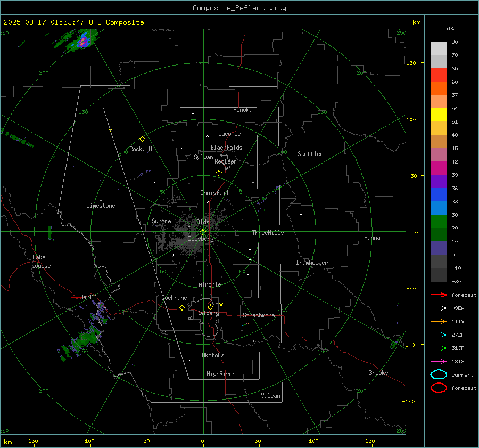Click the HighRiver town label
This screenshot has width=479, height=448.
pyautogui.click(x=221, y=374)
